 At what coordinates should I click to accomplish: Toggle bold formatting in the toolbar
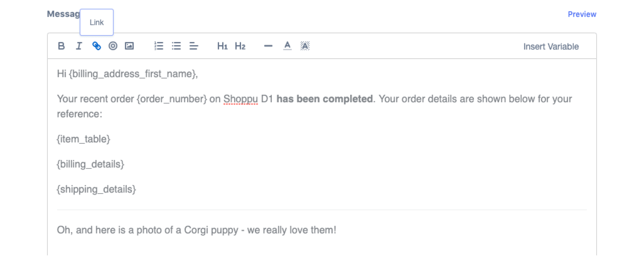61,46
